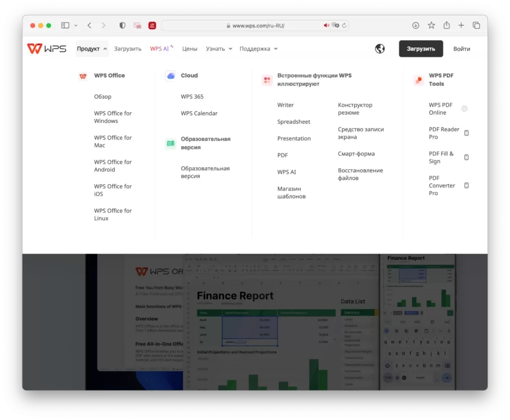The image size is (510, 420).
Task: Click the Войти sign-in link
Action: pyautogui.click(x=462, y=49)
